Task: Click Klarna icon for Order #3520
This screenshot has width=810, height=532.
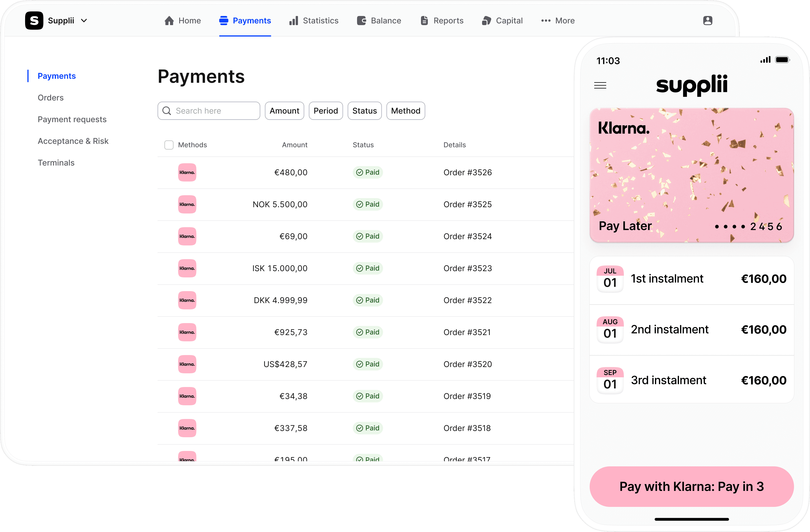Action: pos(187,364)
